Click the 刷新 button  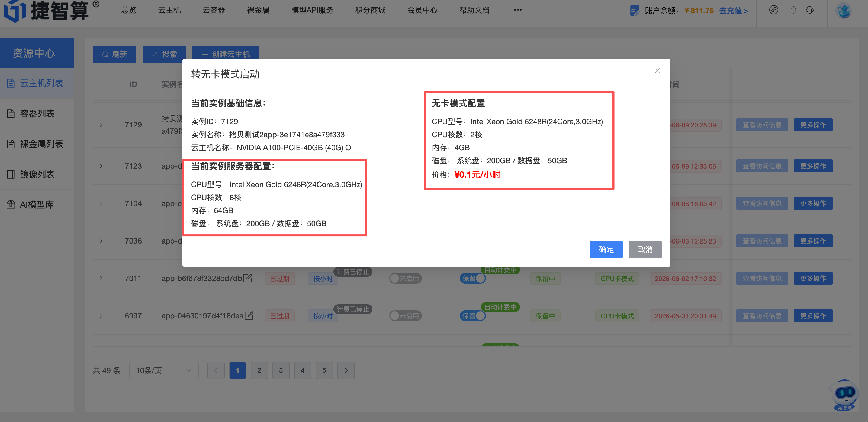point(114,54)
